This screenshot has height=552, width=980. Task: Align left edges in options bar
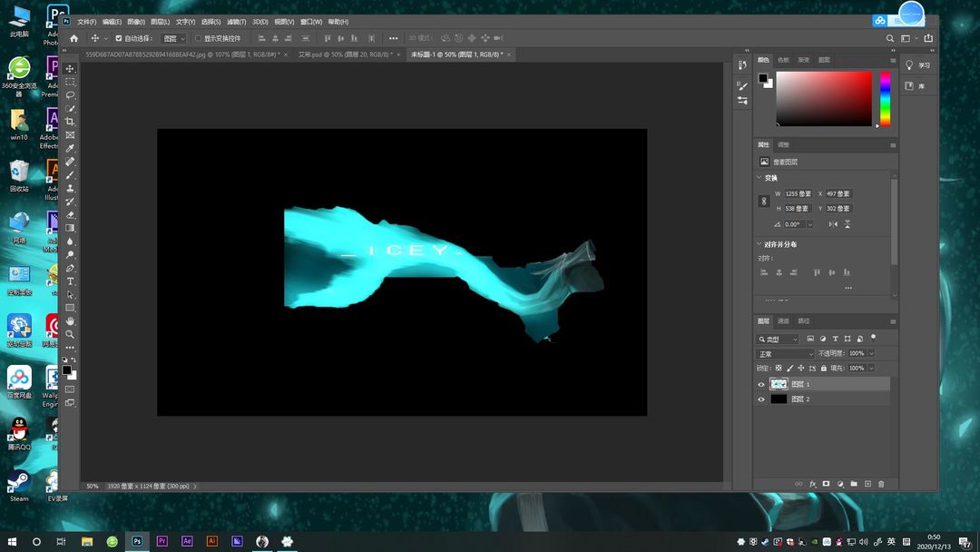(262, 38)
